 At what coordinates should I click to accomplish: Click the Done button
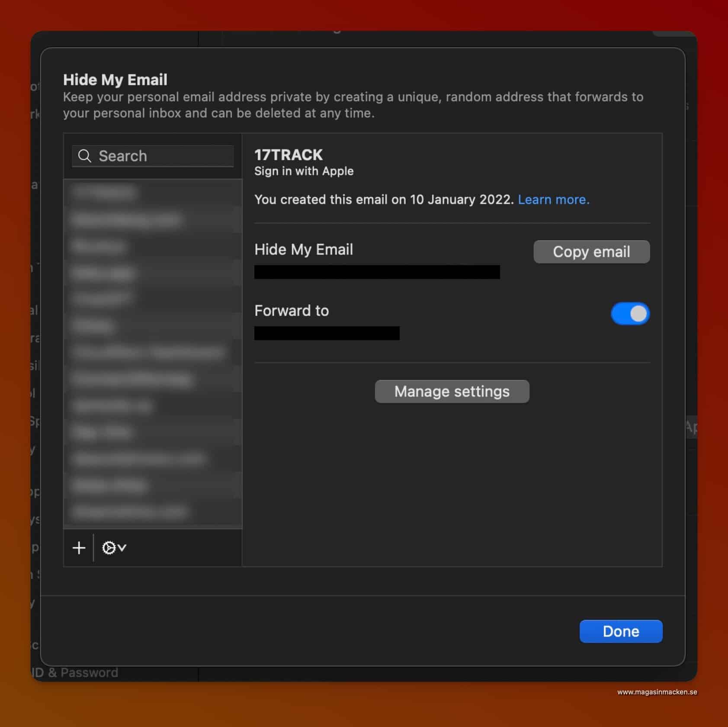point(621,631)
